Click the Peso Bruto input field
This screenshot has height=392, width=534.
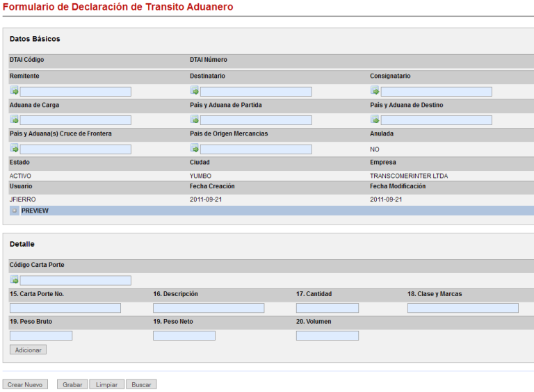41,336
